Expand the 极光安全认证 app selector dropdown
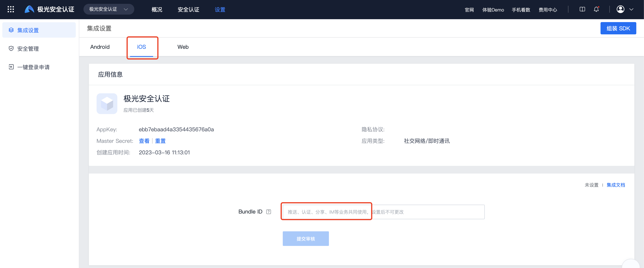Viewport: 644px width, 268px height. click(108, 9)
